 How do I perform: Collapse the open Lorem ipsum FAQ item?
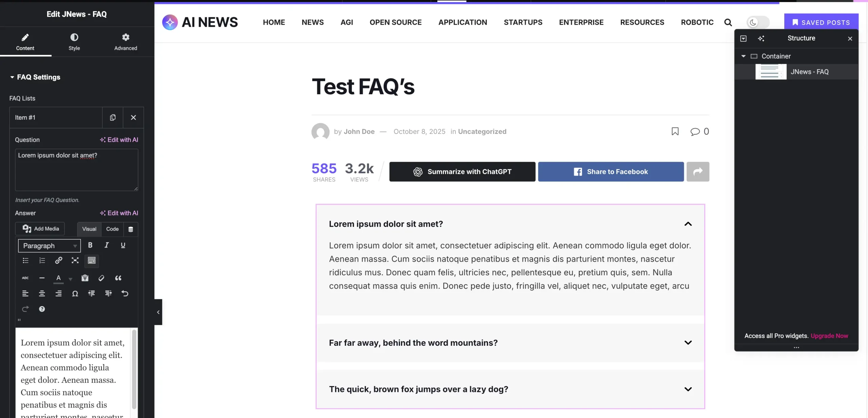688,224
